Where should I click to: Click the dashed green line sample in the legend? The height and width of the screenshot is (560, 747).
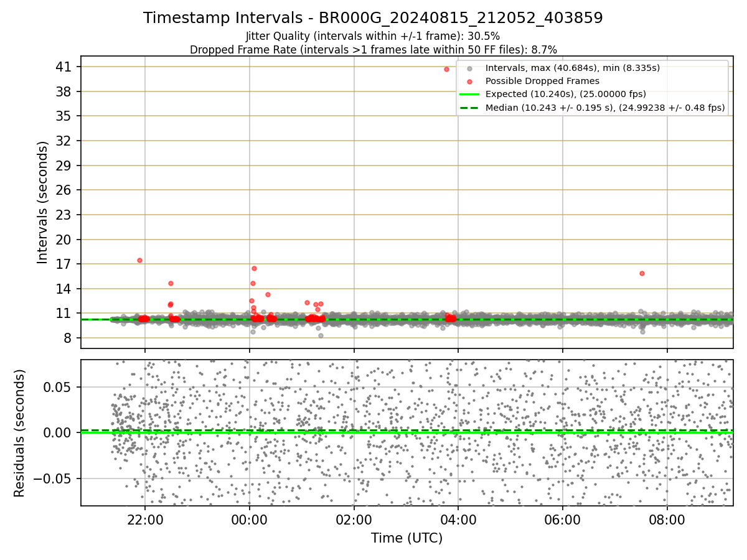pyautogui.click(x=470, y=108)
